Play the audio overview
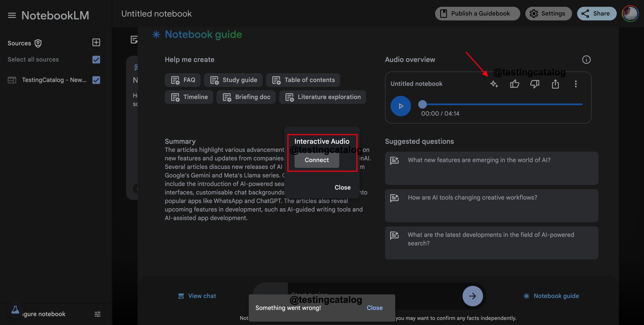Viewport: 644px width, 325px height. [401, 106]
